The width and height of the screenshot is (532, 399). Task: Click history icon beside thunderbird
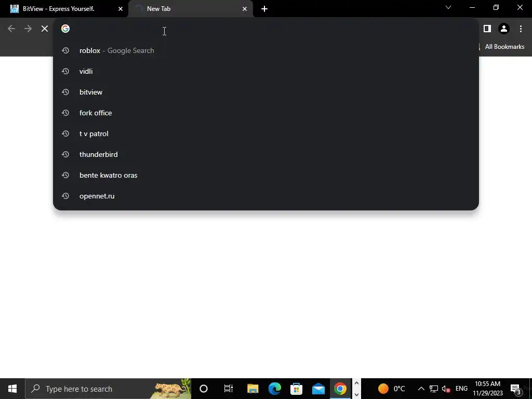(65, 154)
